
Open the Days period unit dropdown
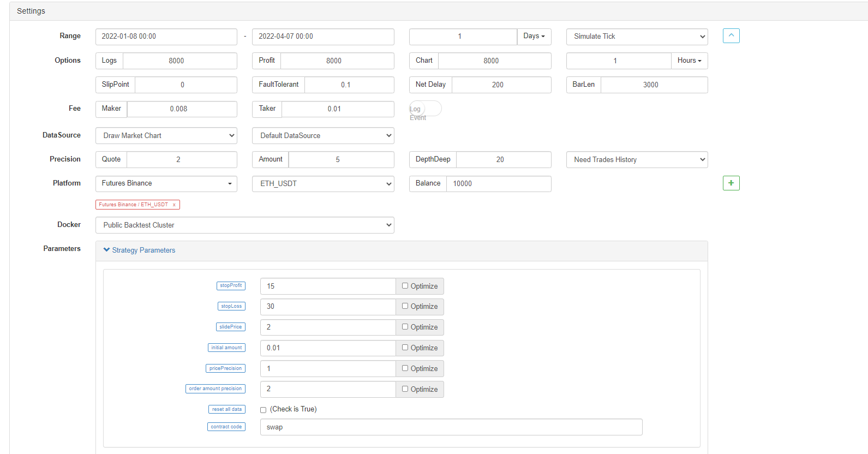click(x=534, y=36)
